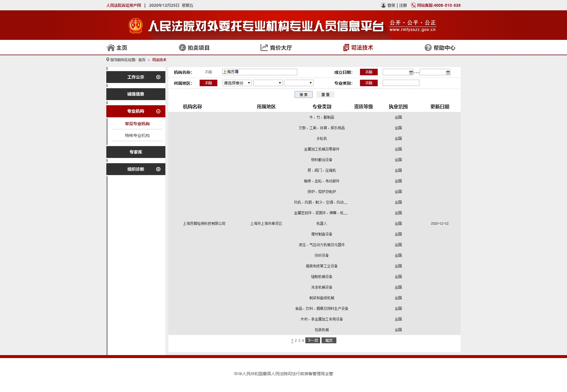567x392 pixels.
Task: Open 拍卖项目 navigation item
Action: click(194, 48)
